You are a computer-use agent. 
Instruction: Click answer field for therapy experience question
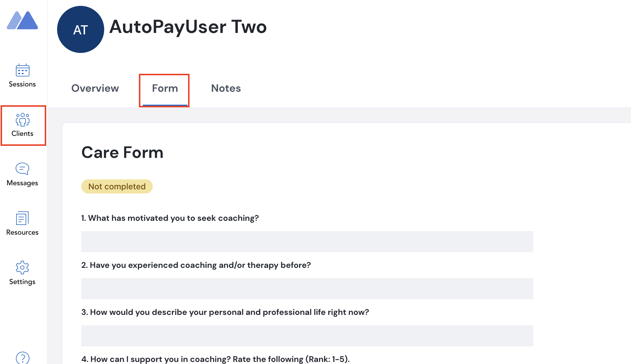point(307,288)
